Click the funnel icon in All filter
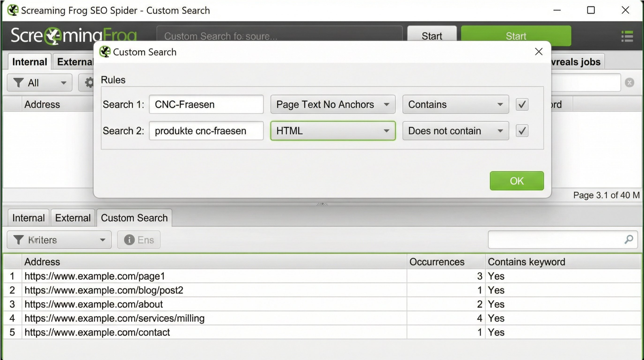 18,83
